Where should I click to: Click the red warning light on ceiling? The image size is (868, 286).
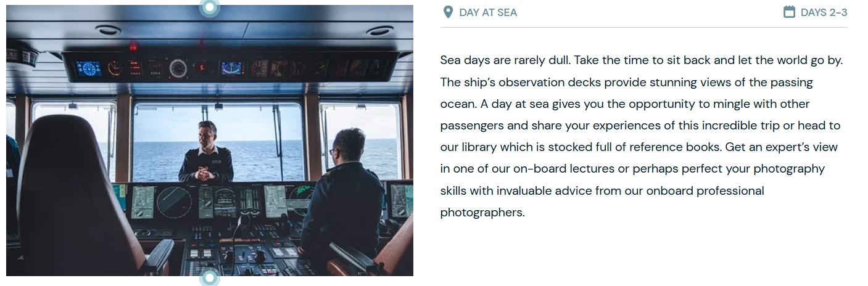[133, 46]
